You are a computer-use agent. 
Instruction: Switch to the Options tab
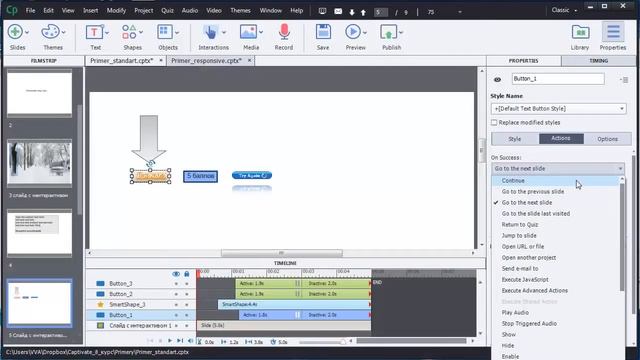click(x=607, y=139)
